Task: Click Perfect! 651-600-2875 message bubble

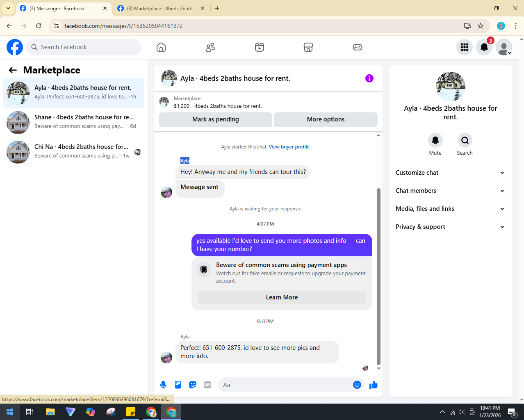Action: 257,352
